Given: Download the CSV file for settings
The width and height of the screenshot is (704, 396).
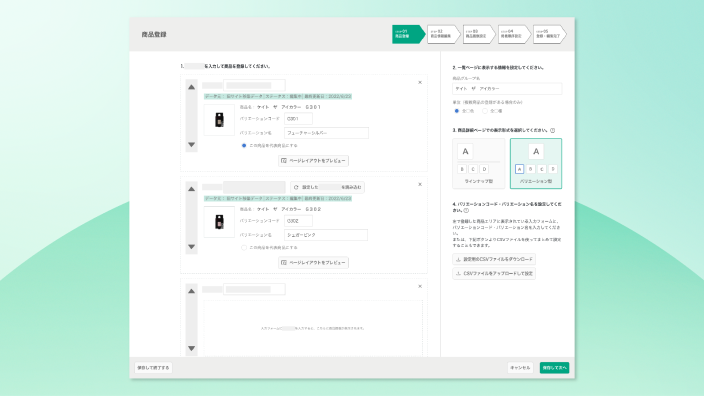Looking at the screenshot, I should point(494,259).
